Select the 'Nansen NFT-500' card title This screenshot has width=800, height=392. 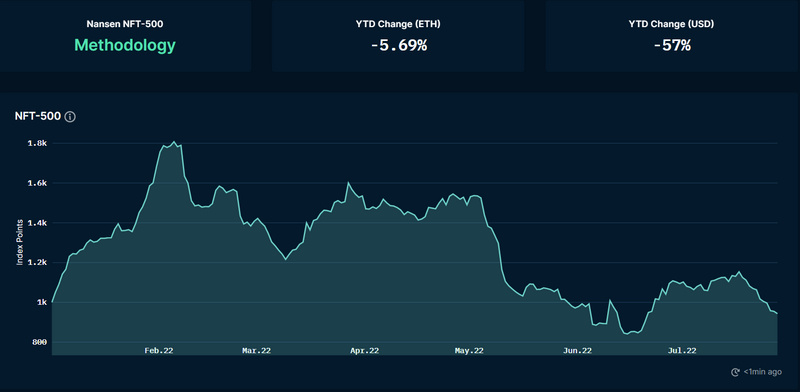pyautogui.click(x=125, y=24)
